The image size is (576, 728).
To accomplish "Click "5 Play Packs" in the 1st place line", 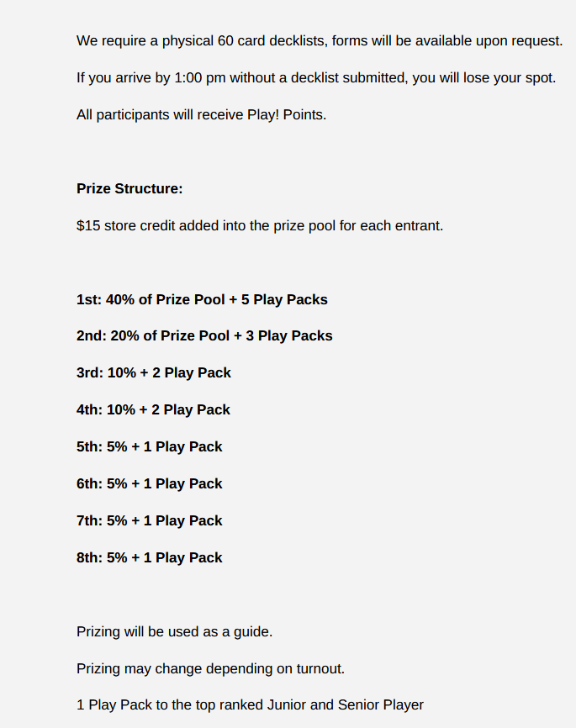I will tap(285, 299).
